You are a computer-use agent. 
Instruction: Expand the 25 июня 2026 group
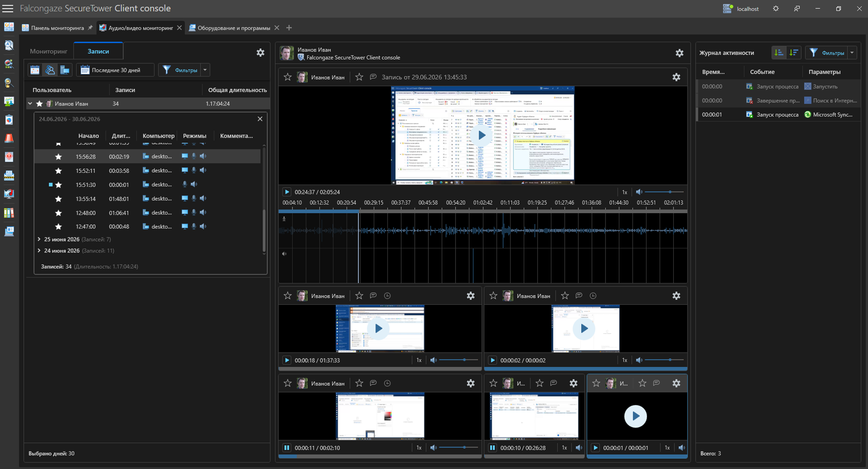point(39,239)
